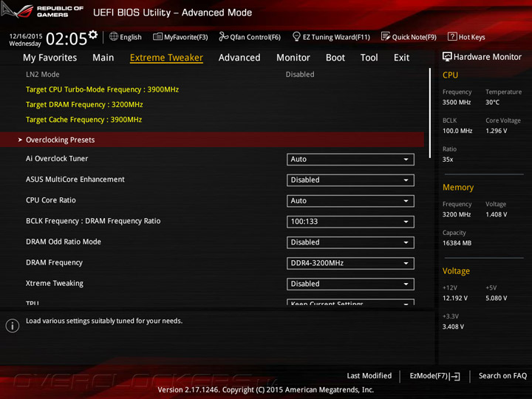Image resolution: width=532 pixels, height=399 pixels.
Task: Click the Quick Note notepad icon
Action: 386,37
